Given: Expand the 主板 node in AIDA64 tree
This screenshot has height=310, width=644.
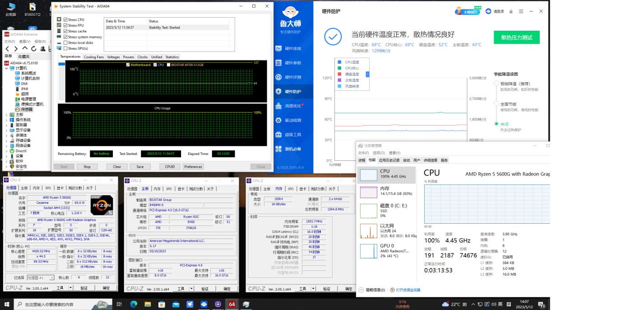Looking at the screenshot, I should [x=6, y=115].
